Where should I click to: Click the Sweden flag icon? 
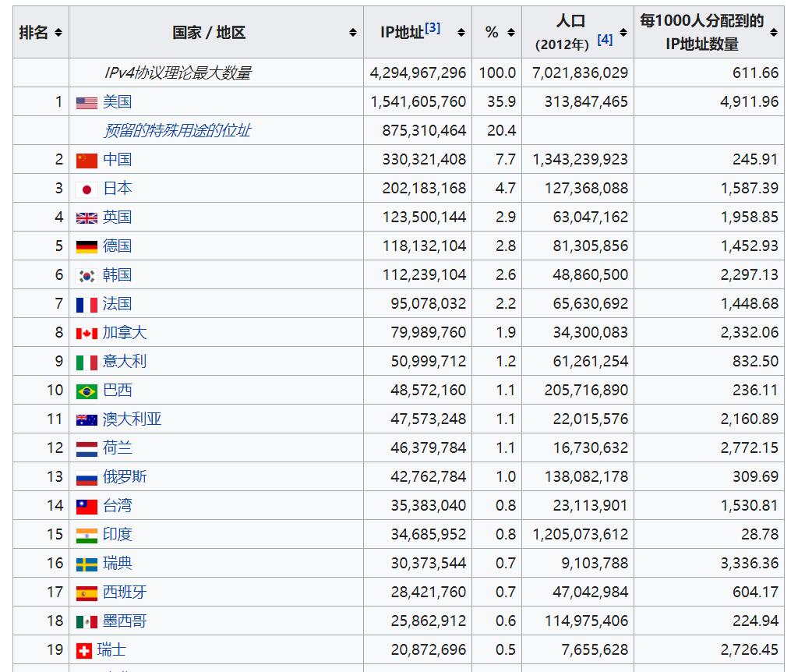(x=87, y=564)
